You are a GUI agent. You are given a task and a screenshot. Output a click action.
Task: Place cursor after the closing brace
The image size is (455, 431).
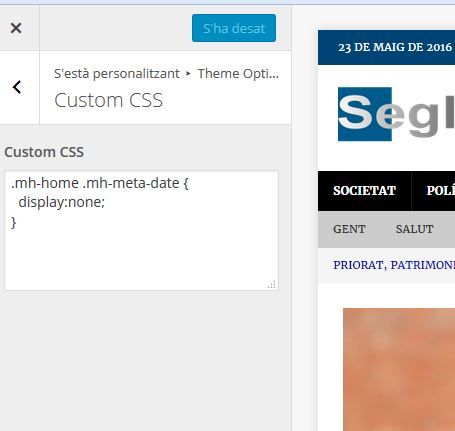(14, 222)
